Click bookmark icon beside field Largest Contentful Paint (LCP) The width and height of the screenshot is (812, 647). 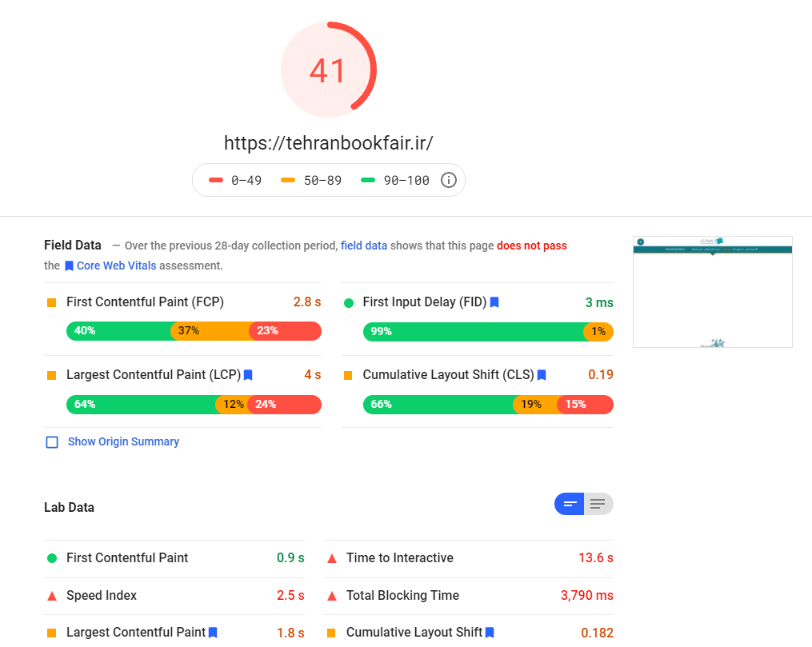[x=248, y=375]
